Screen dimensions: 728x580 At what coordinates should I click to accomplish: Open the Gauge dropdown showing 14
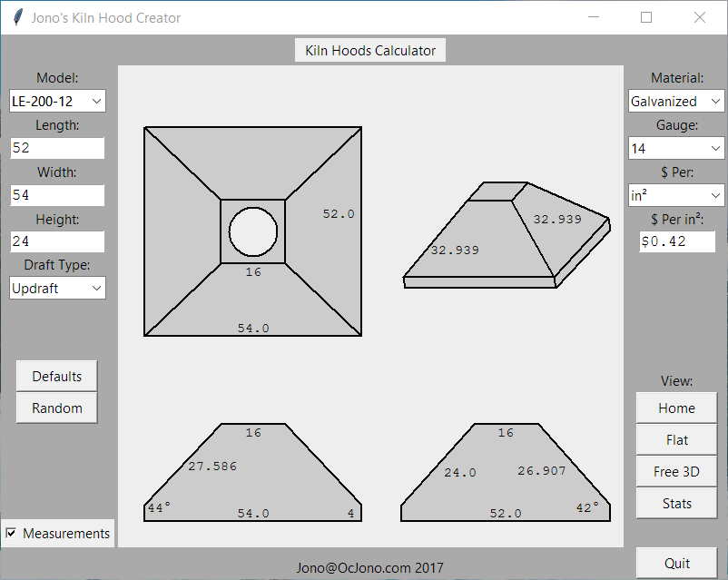click(x=676, y=148)
